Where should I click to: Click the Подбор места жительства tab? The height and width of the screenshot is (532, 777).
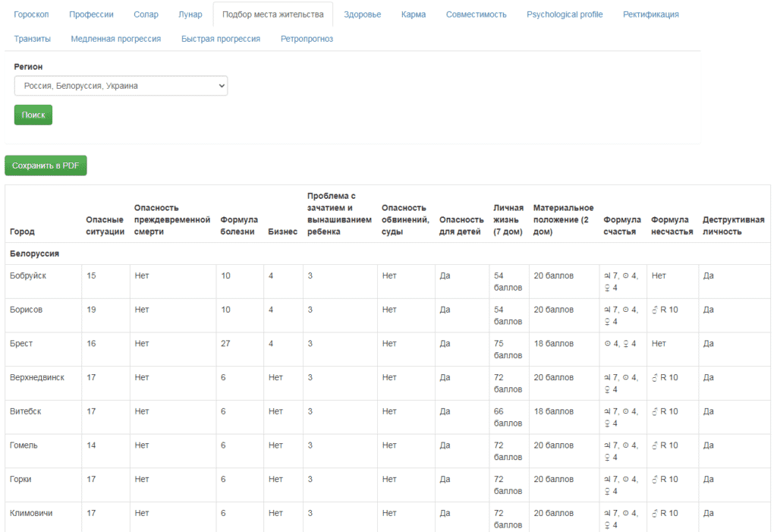(272, 14)
